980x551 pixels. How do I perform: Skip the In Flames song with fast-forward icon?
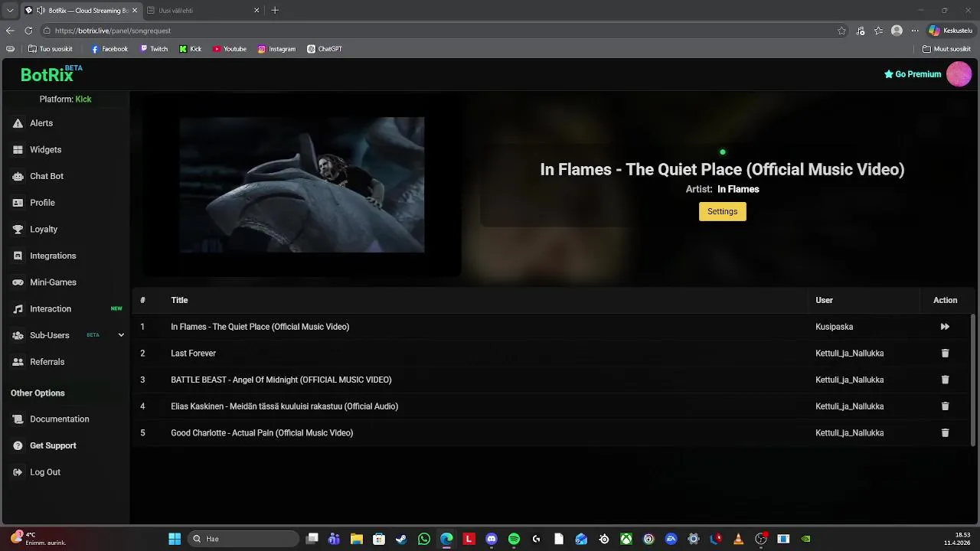pyautogui.click(x=945, y=327)
